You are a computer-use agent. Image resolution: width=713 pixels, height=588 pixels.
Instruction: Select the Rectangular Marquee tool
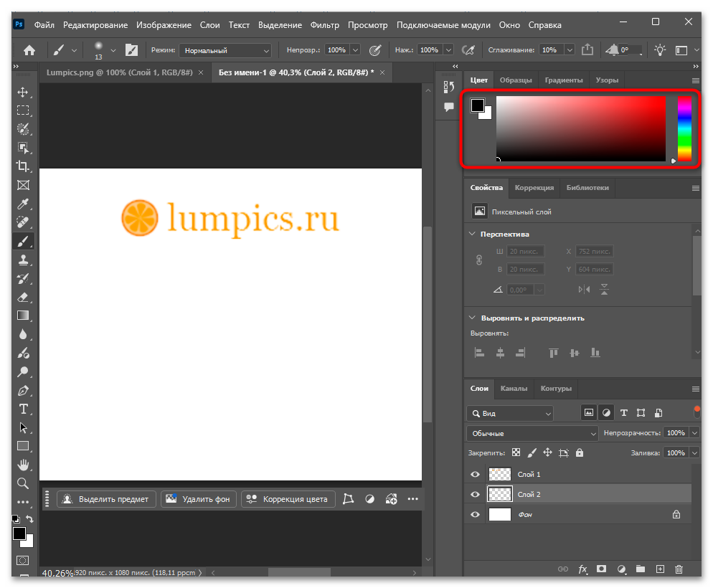point(23,110)
